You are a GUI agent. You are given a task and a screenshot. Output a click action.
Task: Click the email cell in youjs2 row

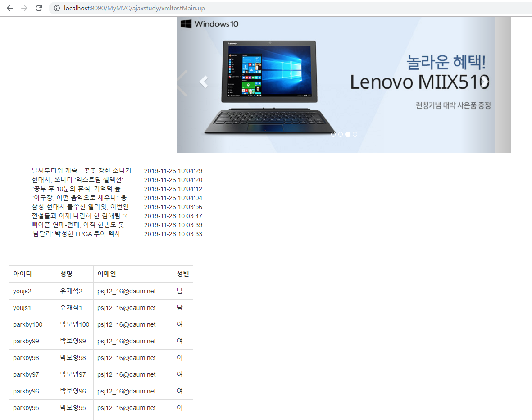[x=133, y=291]
